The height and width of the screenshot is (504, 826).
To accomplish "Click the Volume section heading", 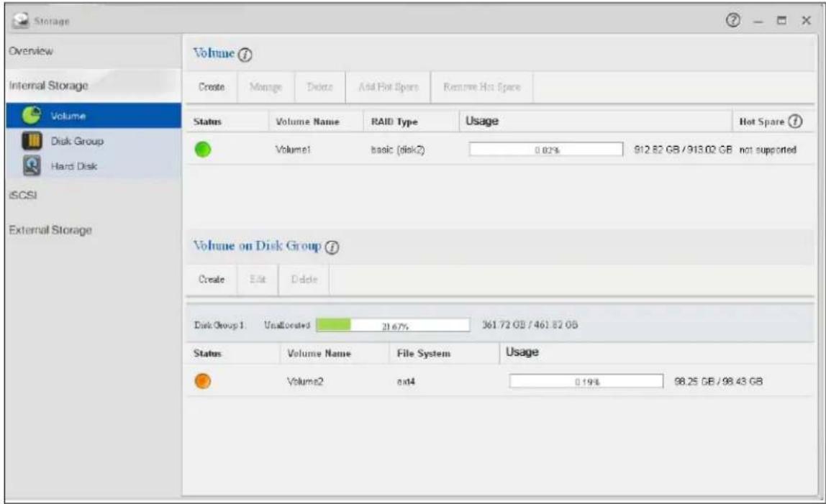I will [x=214, y=53].
